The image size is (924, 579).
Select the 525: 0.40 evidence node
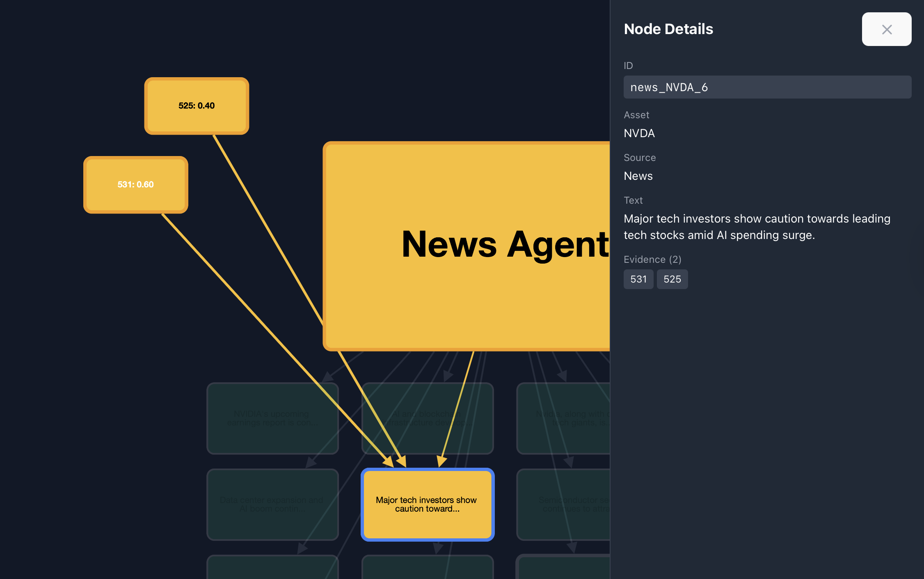(197, 106)
